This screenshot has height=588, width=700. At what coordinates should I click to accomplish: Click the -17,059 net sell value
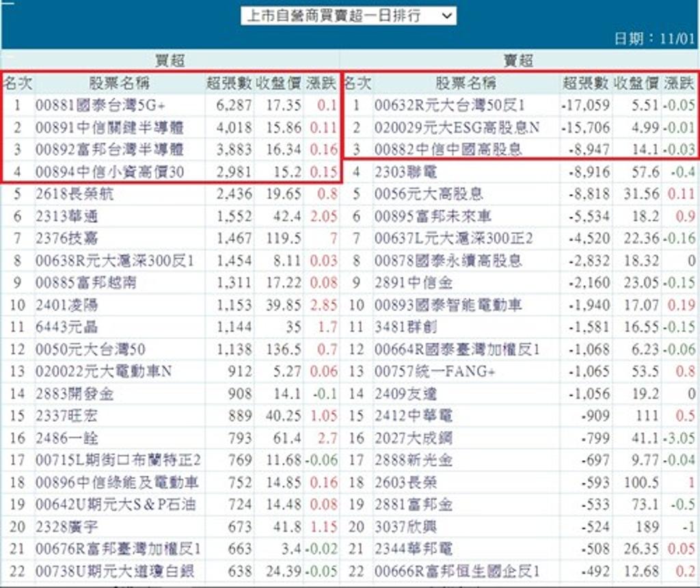click(585, 105)
